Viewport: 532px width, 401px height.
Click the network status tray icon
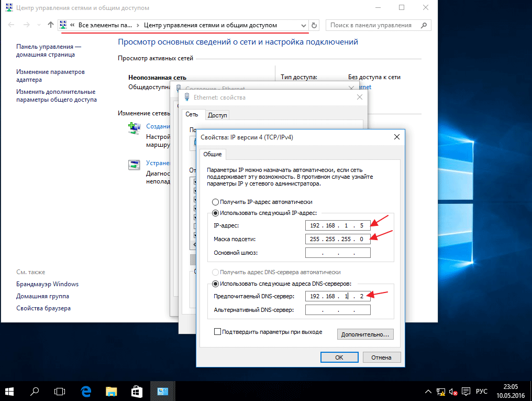click(x=441, y=392)
